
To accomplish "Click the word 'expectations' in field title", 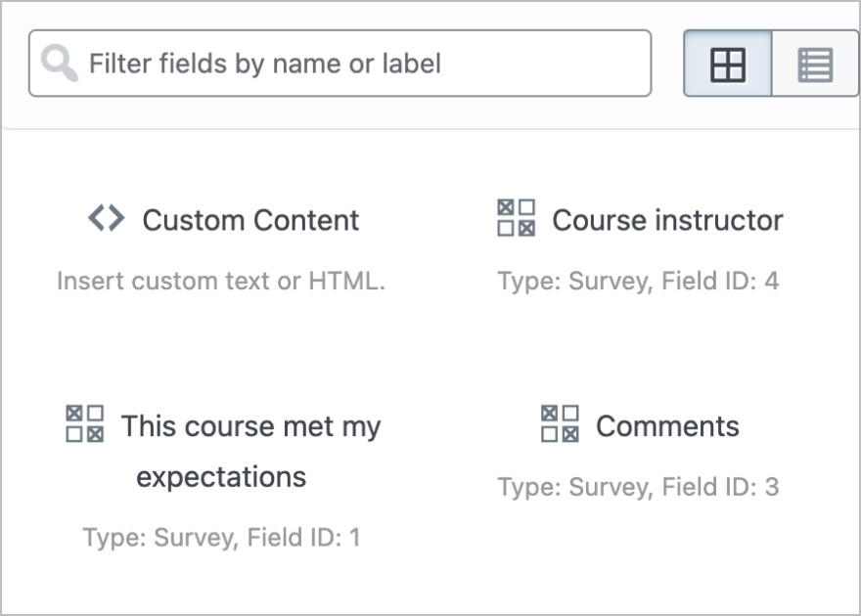I will [221, 477].
